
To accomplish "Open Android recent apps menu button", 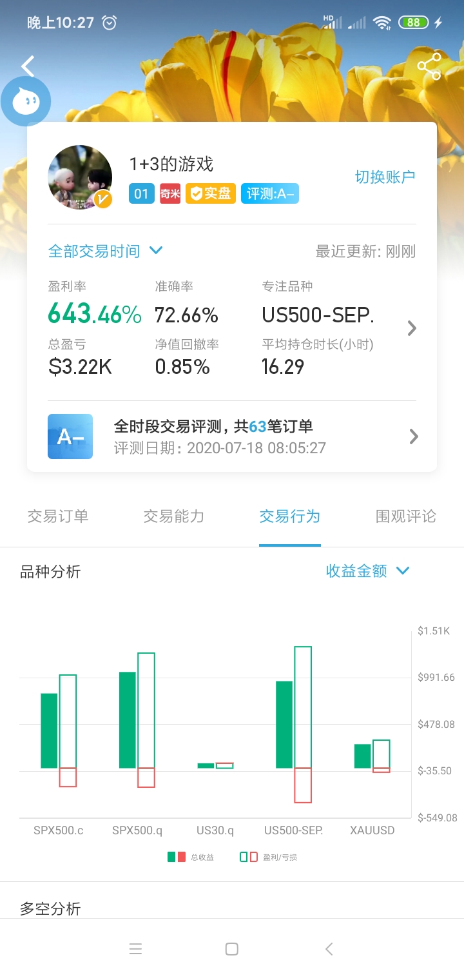I will [x=135, y=949].
